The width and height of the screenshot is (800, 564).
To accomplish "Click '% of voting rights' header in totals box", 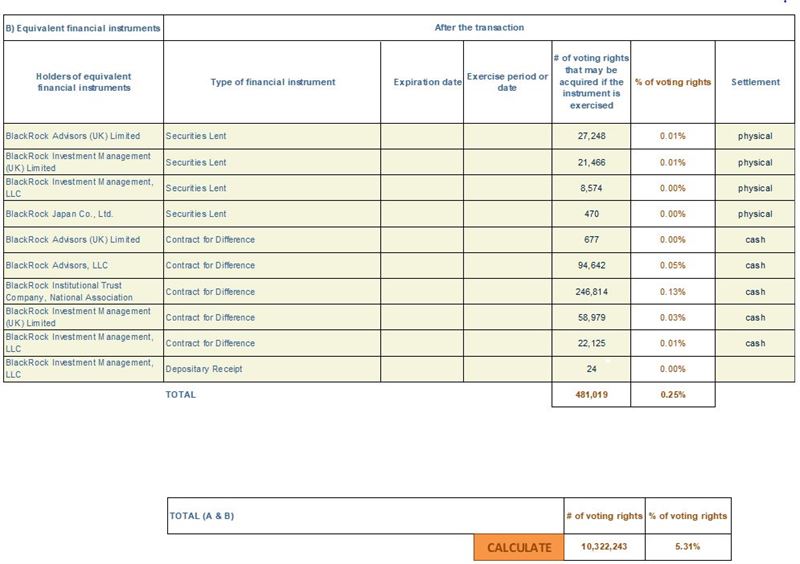I will (688, 516).
